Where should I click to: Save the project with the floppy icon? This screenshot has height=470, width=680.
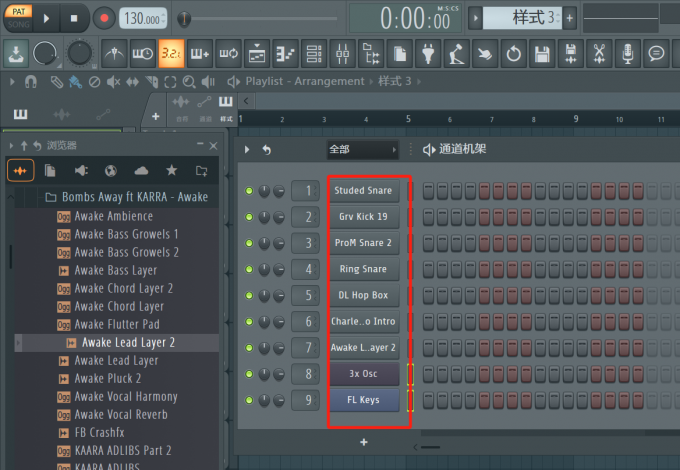coord(542,54)
